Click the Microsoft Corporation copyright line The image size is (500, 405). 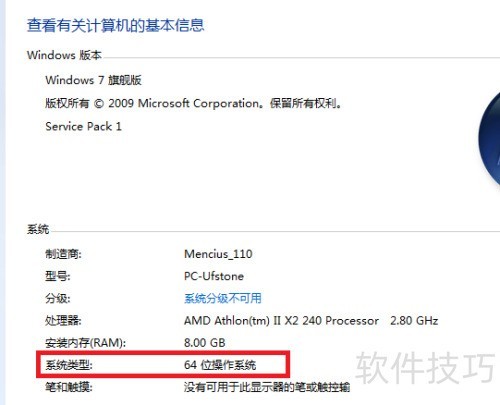tap(193, 103)
